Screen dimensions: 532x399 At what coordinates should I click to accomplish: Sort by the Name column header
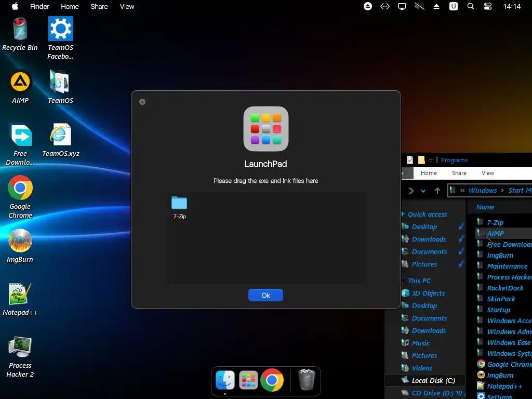point(485,207)
